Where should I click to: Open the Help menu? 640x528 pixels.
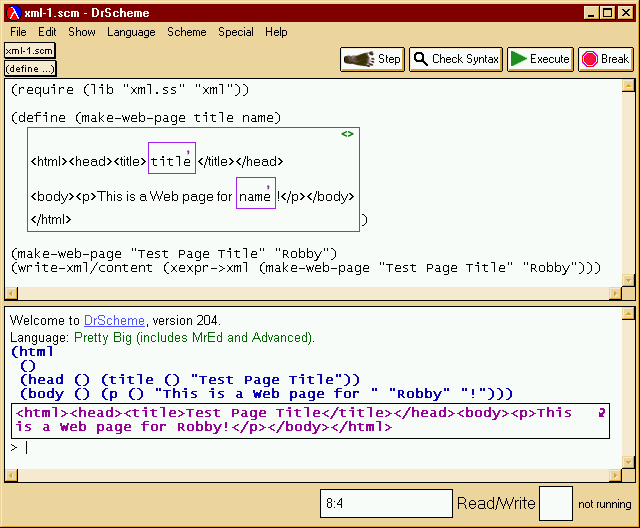276,32
